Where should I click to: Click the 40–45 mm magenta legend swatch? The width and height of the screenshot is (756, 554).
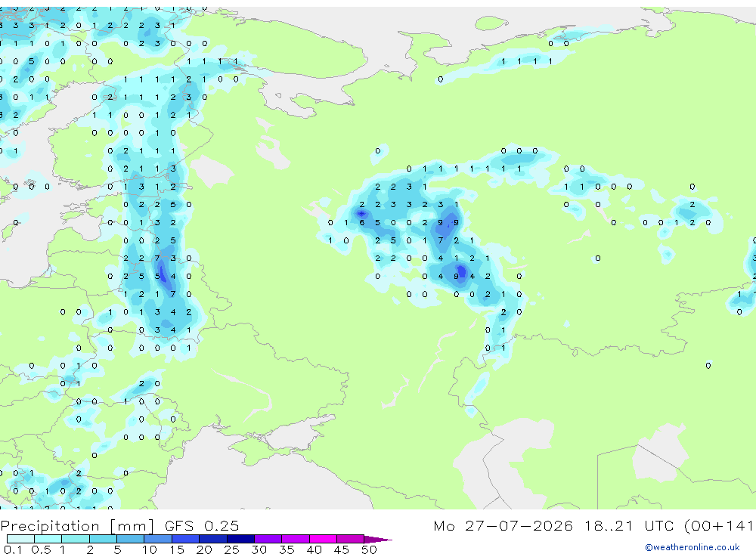coord(323,539)
